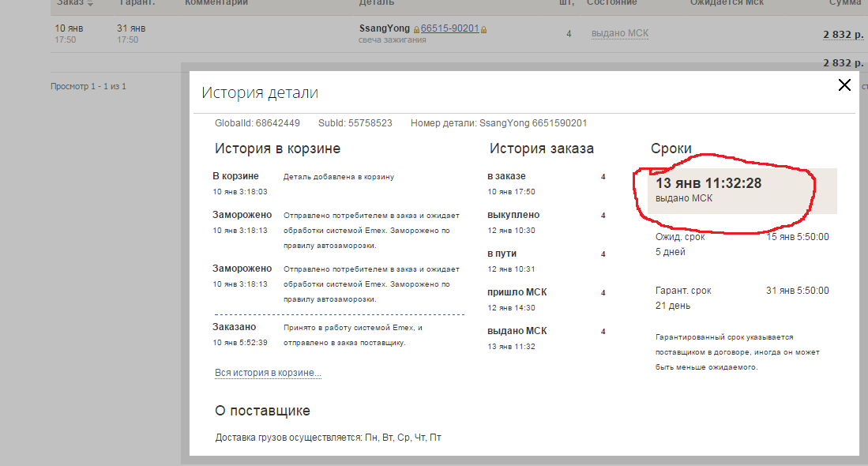
Task: Select the highlighted 13 янв 11:32:28 status block
Action: (741, 190)
